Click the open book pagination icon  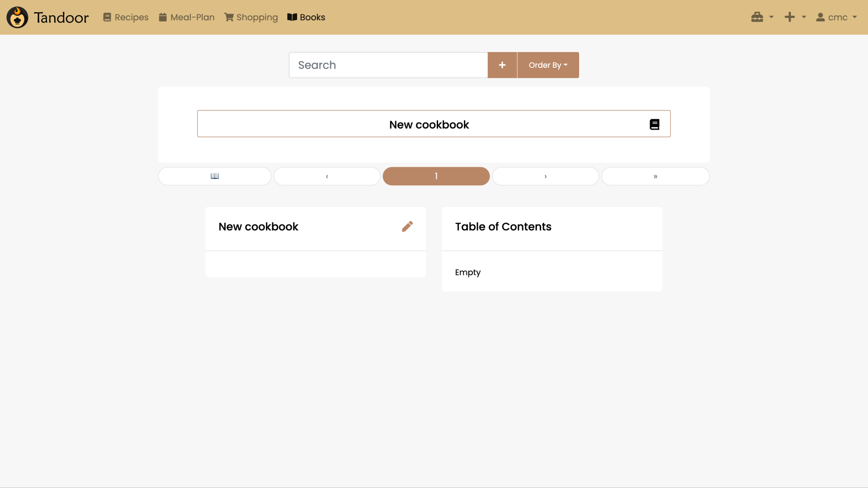(x=215, y=176)
